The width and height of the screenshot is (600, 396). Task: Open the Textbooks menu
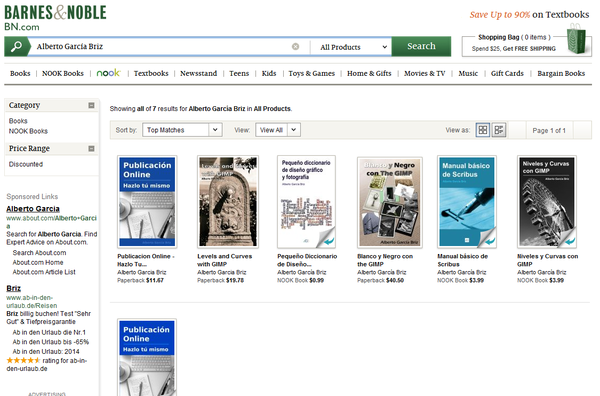click(151, 73)
